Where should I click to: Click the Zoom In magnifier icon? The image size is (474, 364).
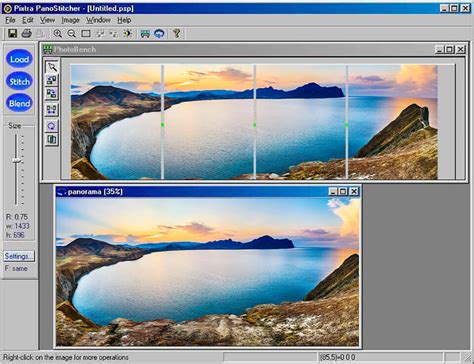tap(58, 33)
